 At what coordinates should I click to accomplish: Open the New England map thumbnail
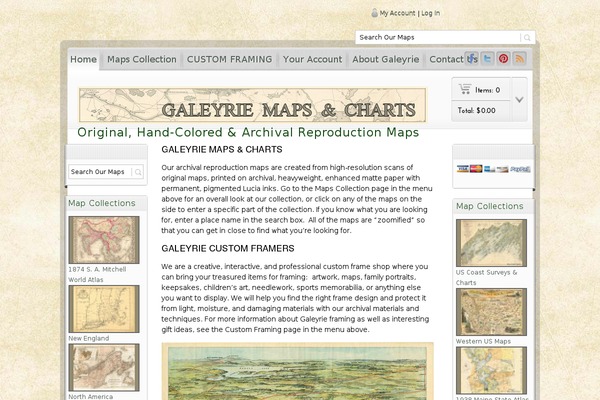(104, 309)
